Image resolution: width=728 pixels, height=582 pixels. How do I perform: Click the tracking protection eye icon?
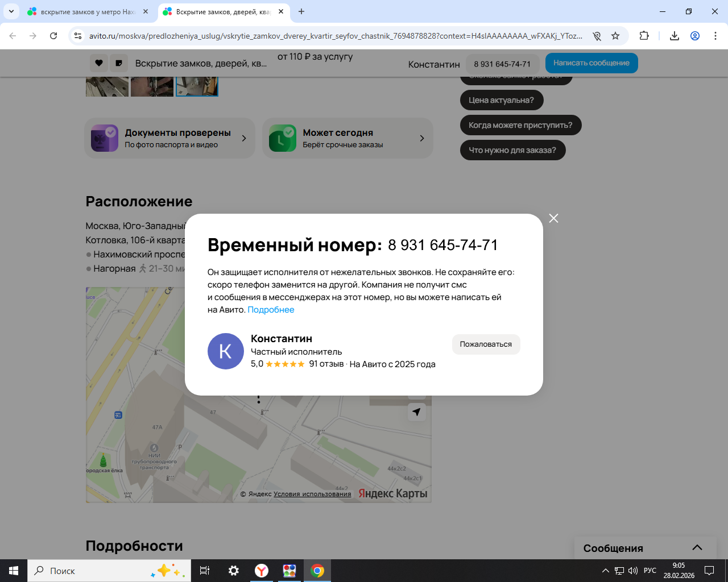coord(597,36)
